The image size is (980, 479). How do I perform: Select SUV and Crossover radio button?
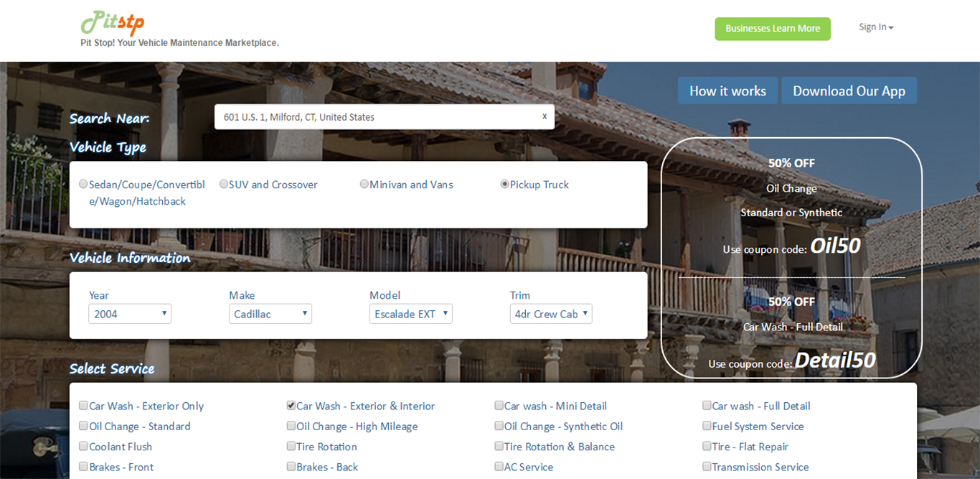click(224, 185)
